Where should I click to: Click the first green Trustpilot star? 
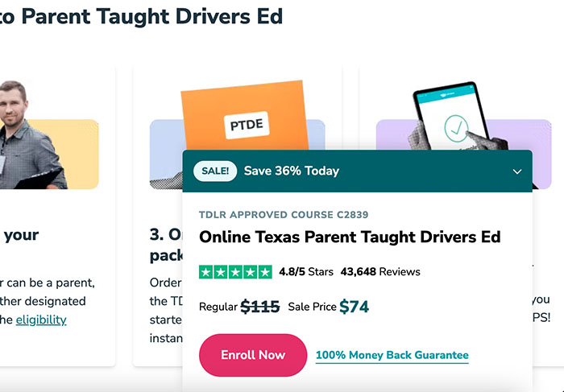click(x=206, y=272)
